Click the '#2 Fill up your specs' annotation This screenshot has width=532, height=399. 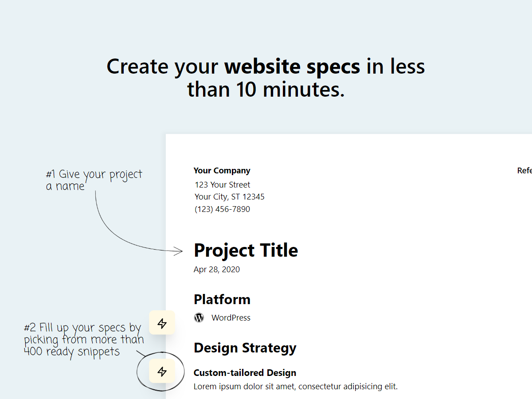pyautogui.click(x=83, y=339)
